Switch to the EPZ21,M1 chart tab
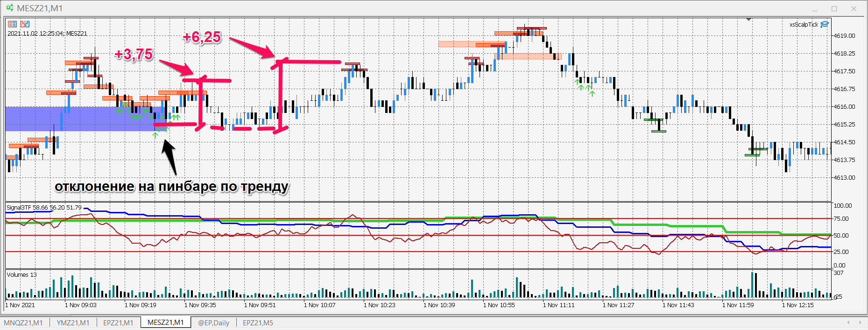Viewport: 868px width, 330px height. coord(118,323)
